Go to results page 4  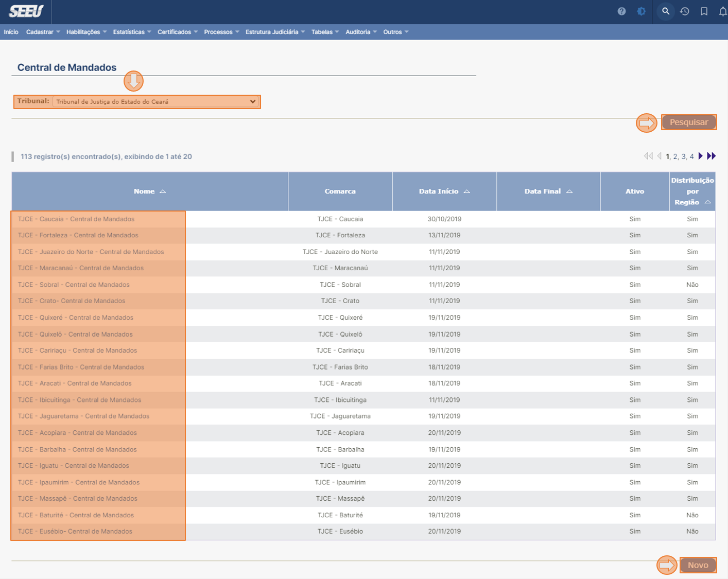point(691,156)
